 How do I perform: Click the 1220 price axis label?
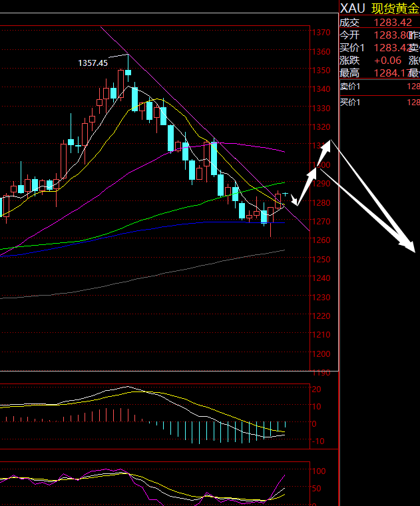[321, 316]
